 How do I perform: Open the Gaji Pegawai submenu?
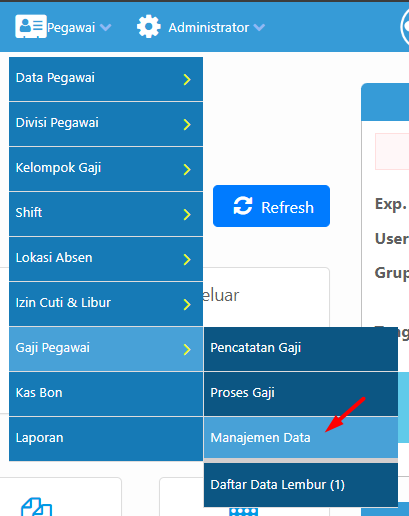106,349
